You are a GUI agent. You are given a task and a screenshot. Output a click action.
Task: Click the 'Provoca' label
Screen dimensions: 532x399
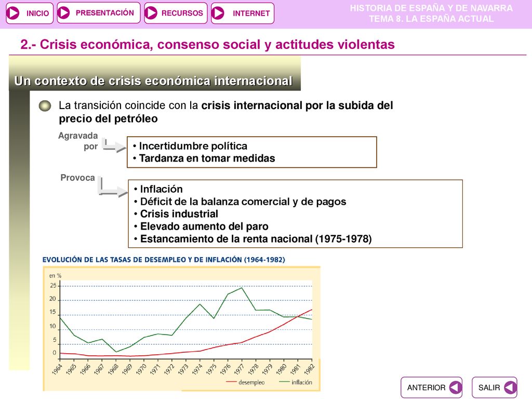click(77, 178)
